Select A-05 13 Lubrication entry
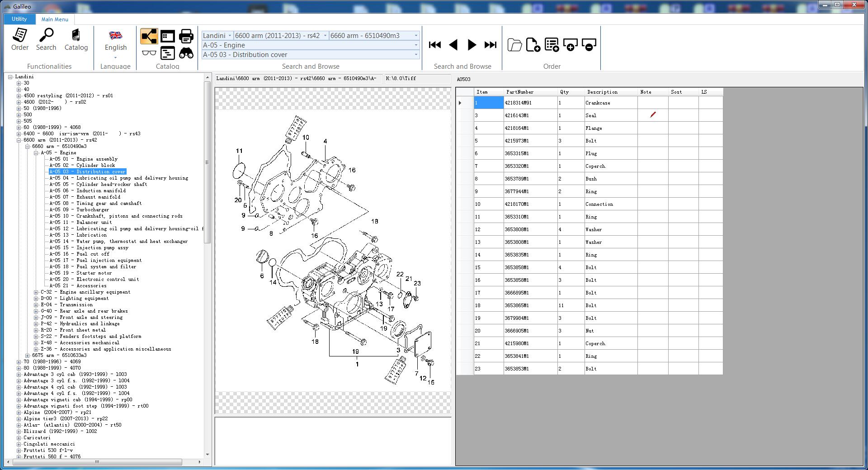This screenshot has width=868, height=470. click(78, 235)
